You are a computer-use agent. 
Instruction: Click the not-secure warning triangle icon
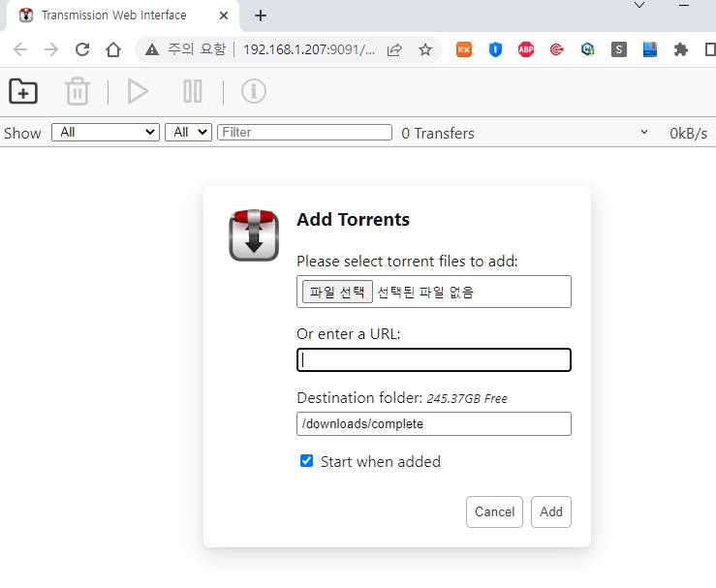pyautogui.click(x=151, y=49)
